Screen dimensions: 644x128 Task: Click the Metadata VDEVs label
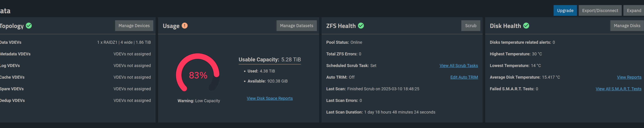coord(15,54)
